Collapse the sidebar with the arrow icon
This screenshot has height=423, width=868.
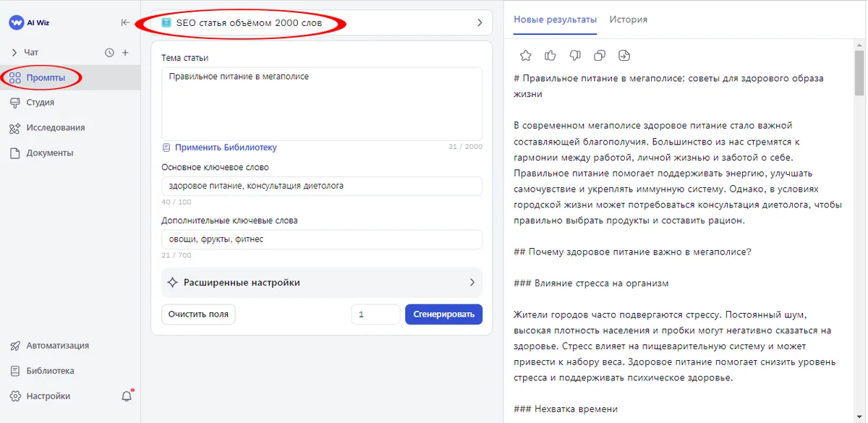(125, 22)
